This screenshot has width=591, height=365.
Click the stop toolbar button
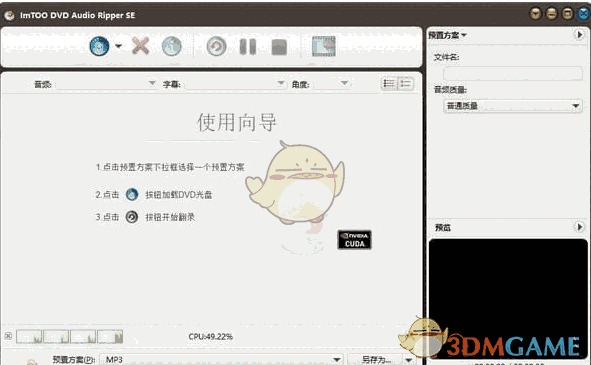pyautogui.click(x=279, y=47)
